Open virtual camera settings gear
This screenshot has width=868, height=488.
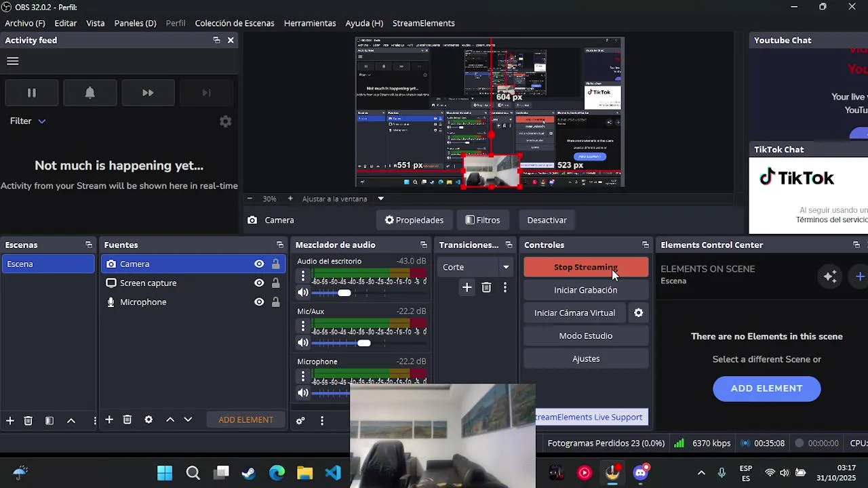638,313
